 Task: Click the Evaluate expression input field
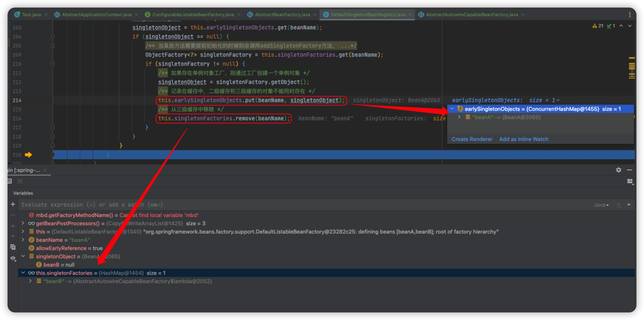(306, 205)
